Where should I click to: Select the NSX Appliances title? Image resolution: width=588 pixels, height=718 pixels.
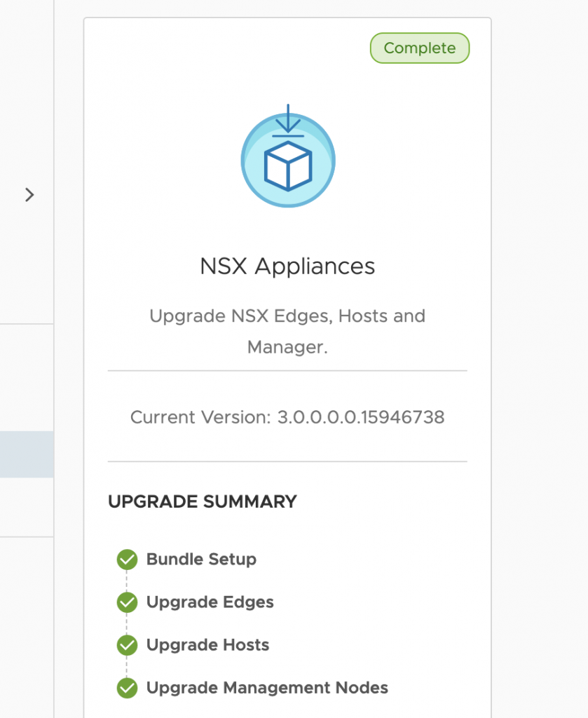tap(287, 266)
